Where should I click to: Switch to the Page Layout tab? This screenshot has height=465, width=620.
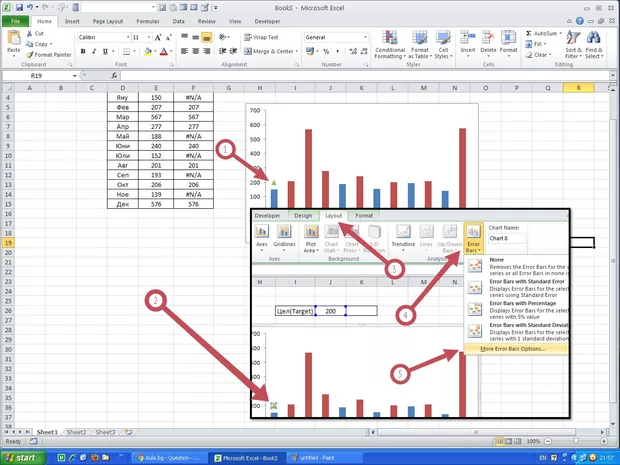pyautogui.click(x=108, y=21)
